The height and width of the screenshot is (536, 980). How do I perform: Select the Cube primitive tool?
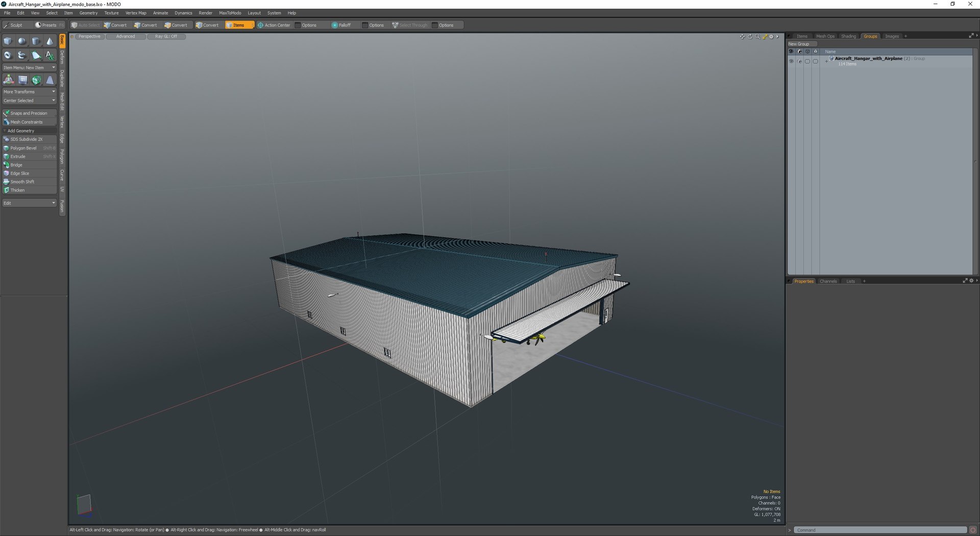(8, 41)
